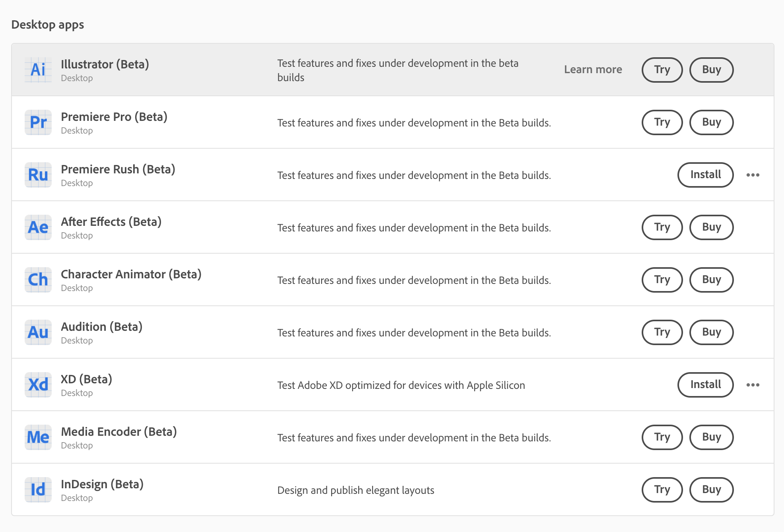Click the InDesign (Beta) app icon
Screen dimensions: 784x532
(x=38, y=490)
